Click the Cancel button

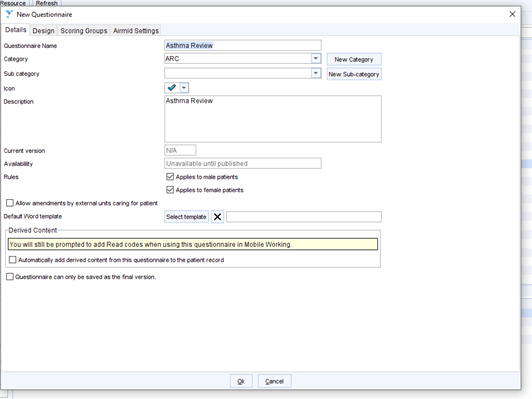click(x=274, y=381)
